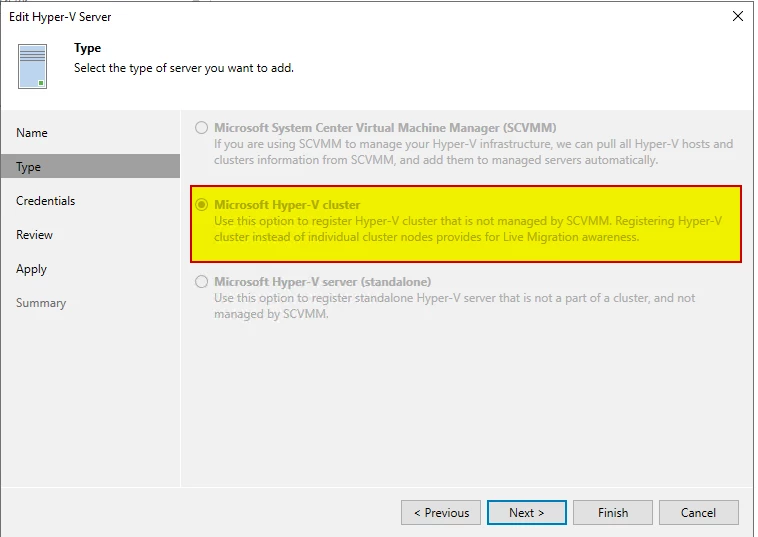Click the bold 'Type' heading in the header
The image size is (758, 537).
coord(87,48)
